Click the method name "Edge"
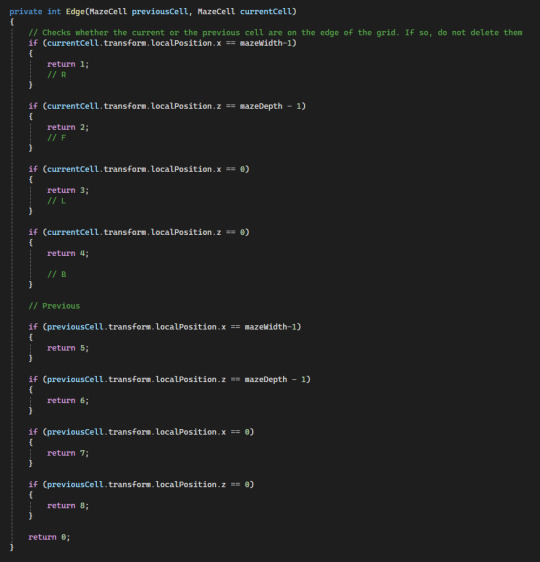This screenshot has width=540, height=562. (x=75, y=11)
